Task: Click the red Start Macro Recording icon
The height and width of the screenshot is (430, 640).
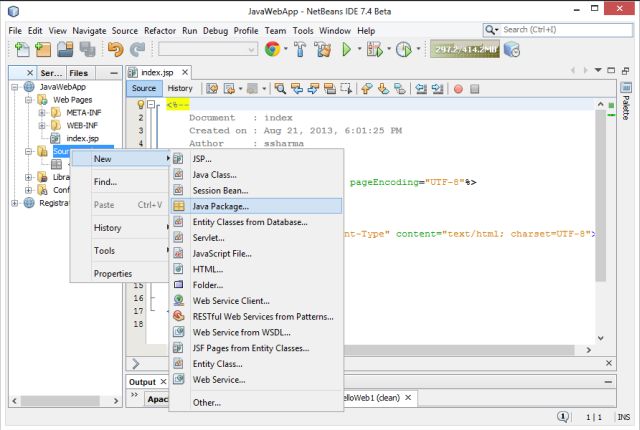Action: click(x=458, y=89)
